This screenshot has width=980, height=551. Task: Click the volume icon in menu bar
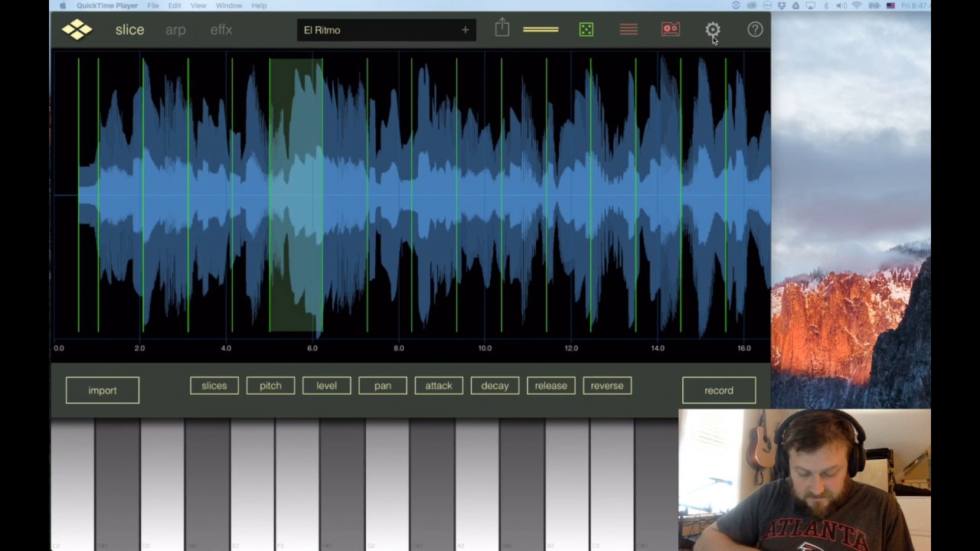point(841,5)
